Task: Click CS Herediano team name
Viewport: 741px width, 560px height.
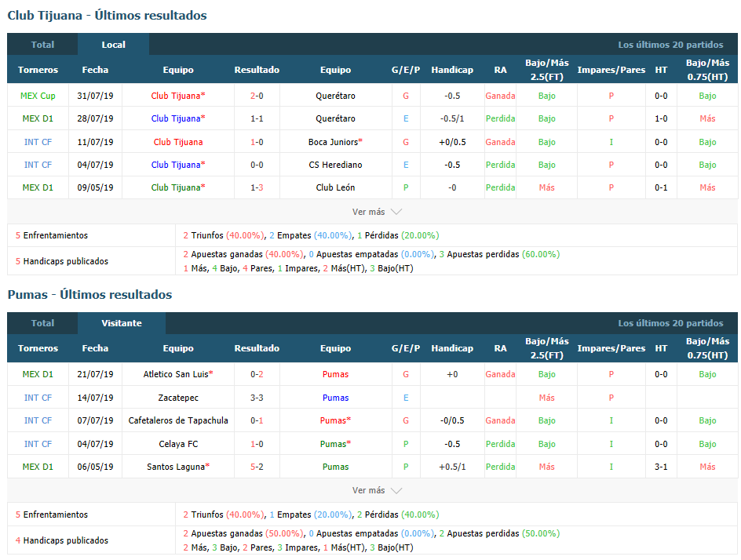Action: tap(335, 165)
